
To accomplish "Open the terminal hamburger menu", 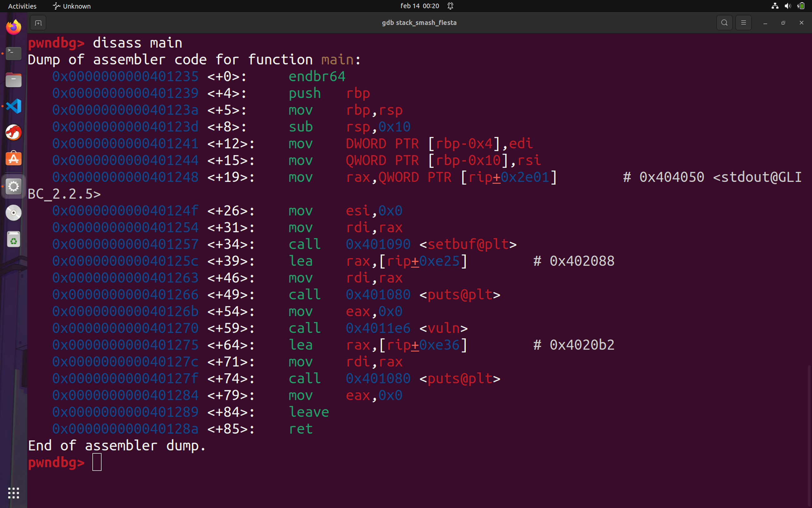I will pos(744,23).
